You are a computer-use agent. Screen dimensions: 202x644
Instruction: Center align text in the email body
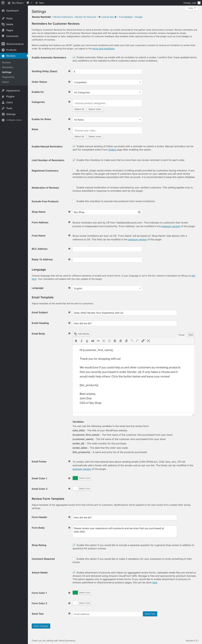[x=121, y=341]
